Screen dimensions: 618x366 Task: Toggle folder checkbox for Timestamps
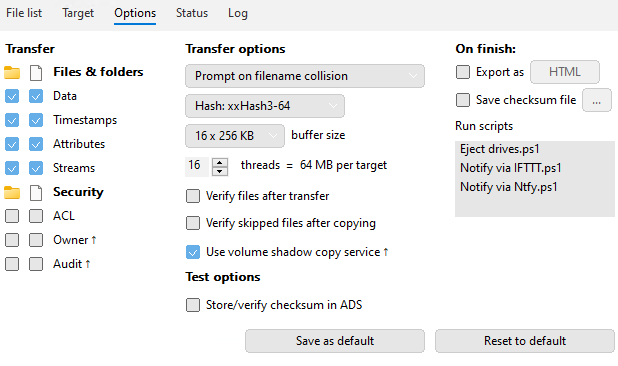click(x=12, y=120)
